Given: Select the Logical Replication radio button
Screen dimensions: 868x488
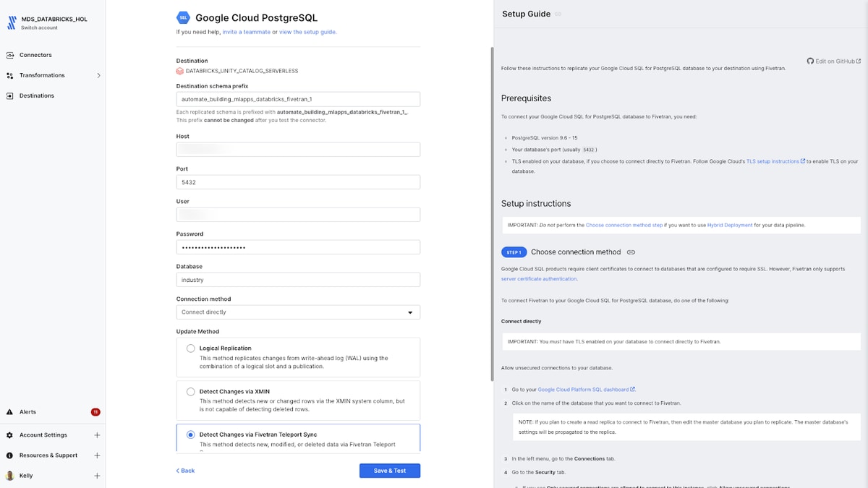Looking at the screenshot, I should click(191, 348).
